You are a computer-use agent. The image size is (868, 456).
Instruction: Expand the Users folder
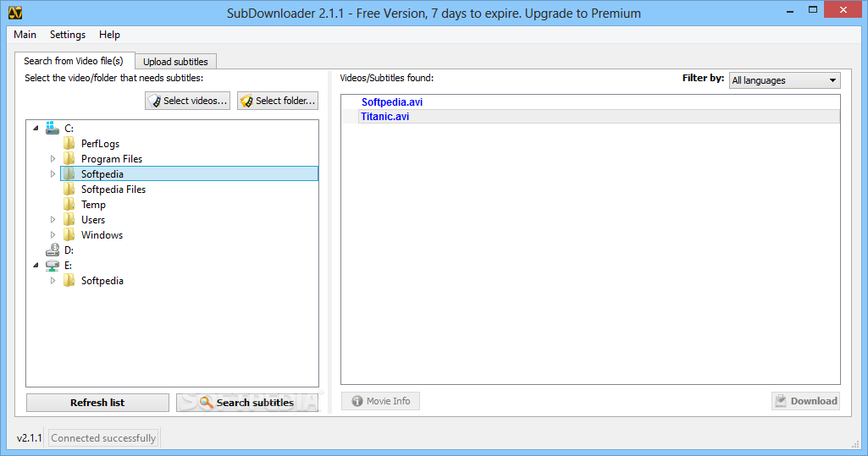[x=53, y=219]
